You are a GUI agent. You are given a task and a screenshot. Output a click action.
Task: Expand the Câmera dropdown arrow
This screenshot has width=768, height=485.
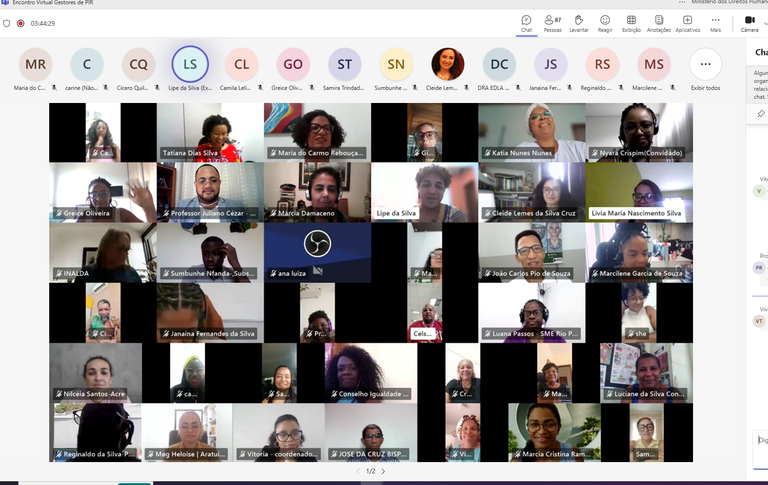click(766, 23)
